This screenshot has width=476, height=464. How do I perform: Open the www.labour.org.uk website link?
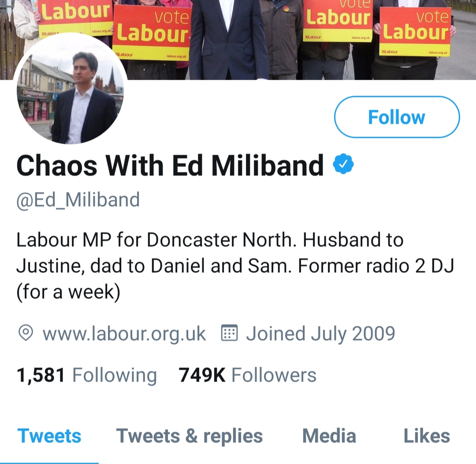point(124,334)
